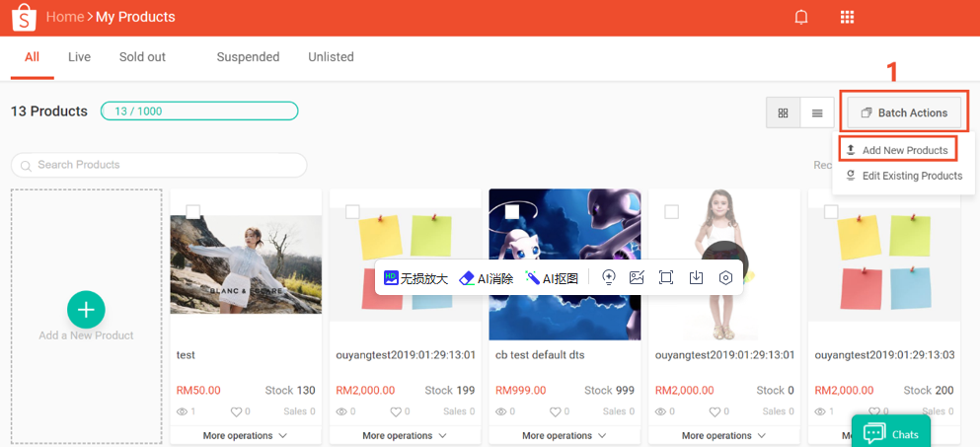Open the Batch Actions dropdown
980x447 pixels.
904,112
